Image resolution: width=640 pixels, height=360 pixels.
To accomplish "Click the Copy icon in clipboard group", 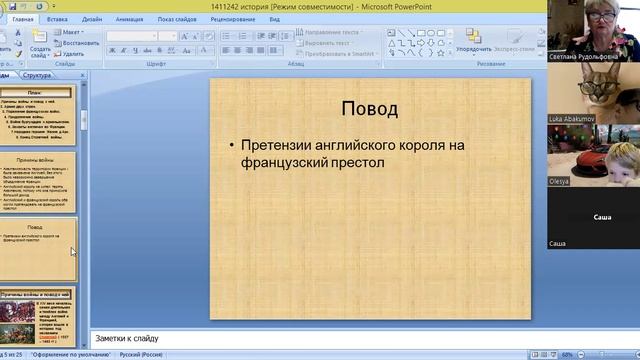I will tap(18, 43).
